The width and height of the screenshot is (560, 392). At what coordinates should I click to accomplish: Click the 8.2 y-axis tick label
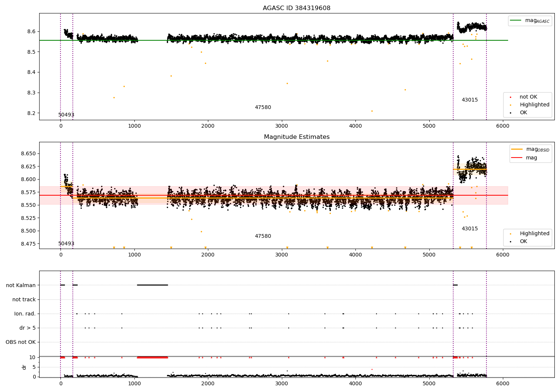pos(31,113)
